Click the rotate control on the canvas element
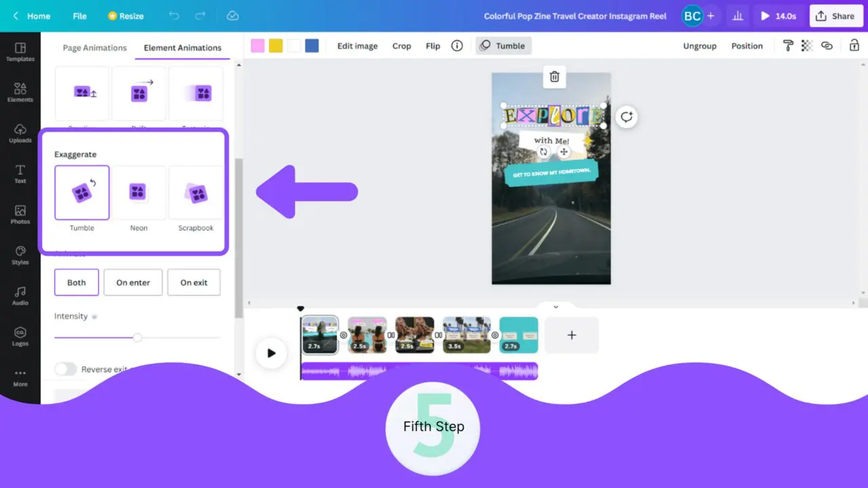Image resolution: width=868 pixels, height=488 pixels. (543, 152)
